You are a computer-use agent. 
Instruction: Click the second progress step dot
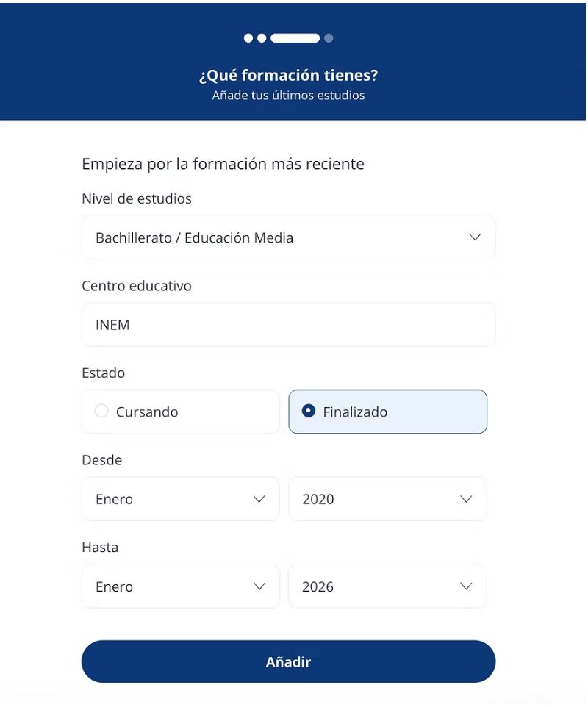[x=261, y=38]
